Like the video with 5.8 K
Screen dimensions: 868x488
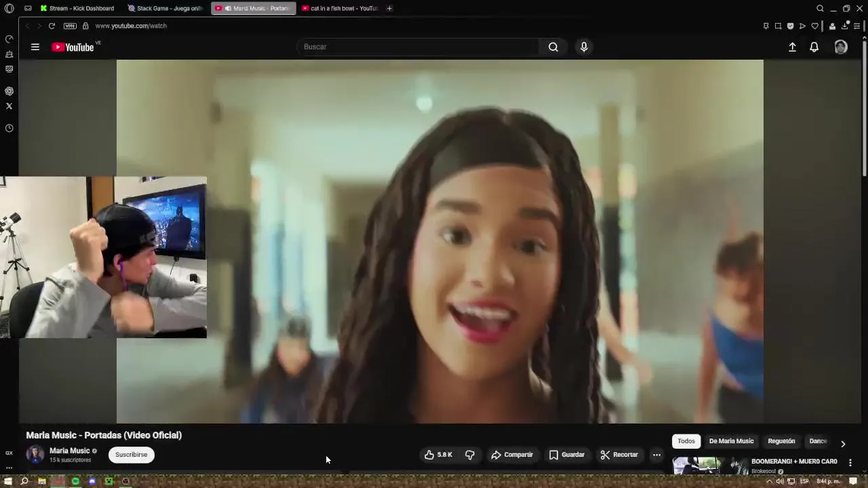[x=438, y=455]
